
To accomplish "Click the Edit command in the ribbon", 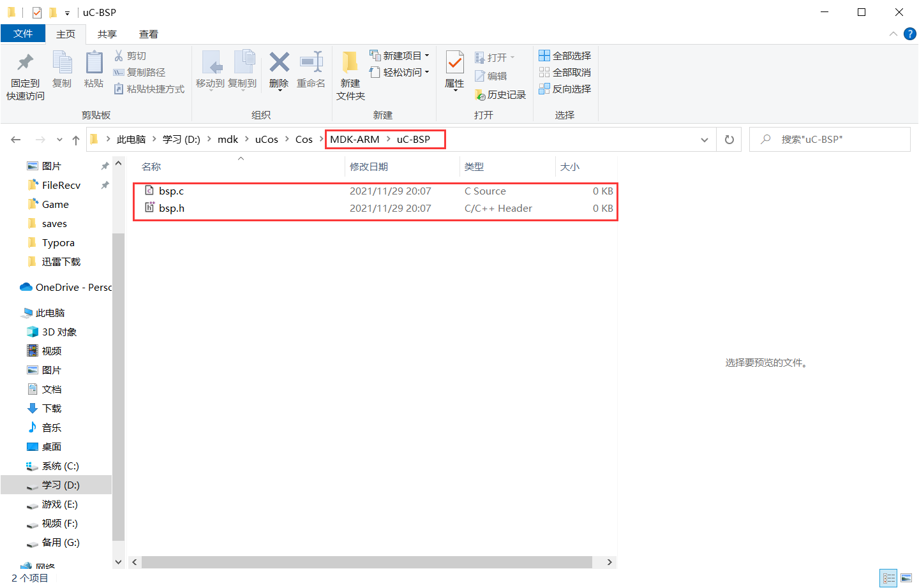I will pyautogui.click(x=491, y=77).
